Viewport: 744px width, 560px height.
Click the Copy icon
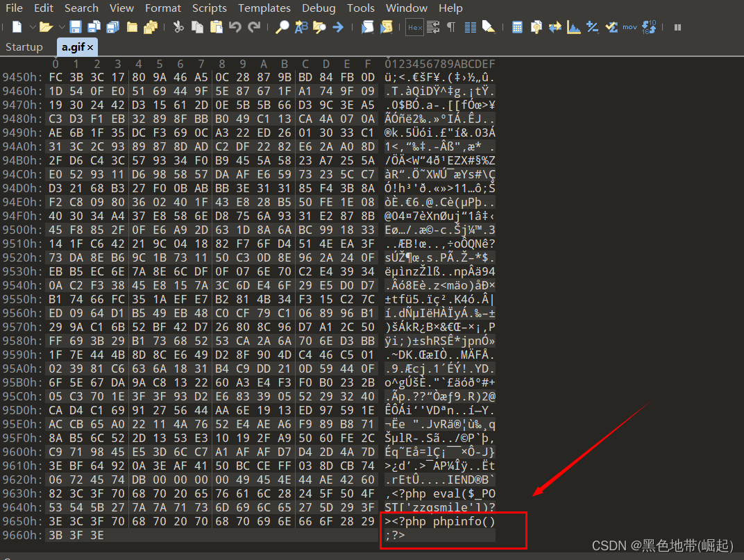(197, 27)
